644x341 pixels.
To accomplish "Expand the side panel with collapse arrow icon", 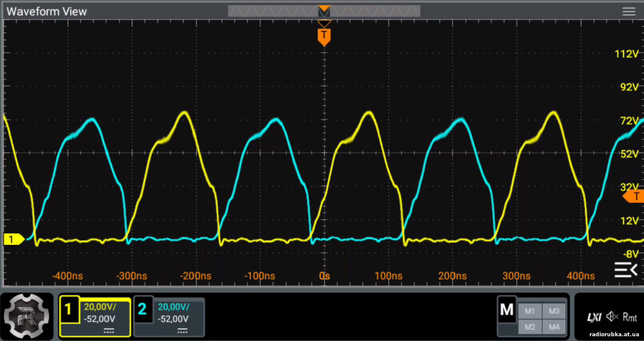I will 626,270.
